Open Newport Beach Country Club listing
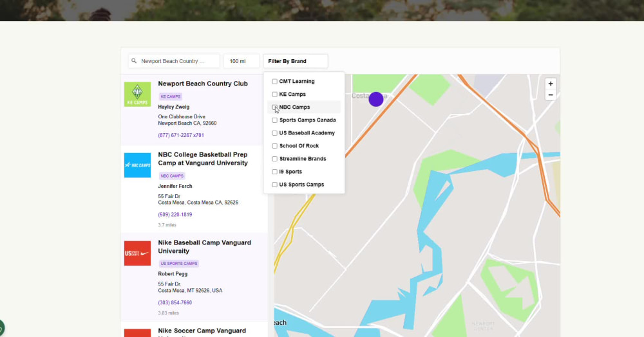 tap(203, 84)
